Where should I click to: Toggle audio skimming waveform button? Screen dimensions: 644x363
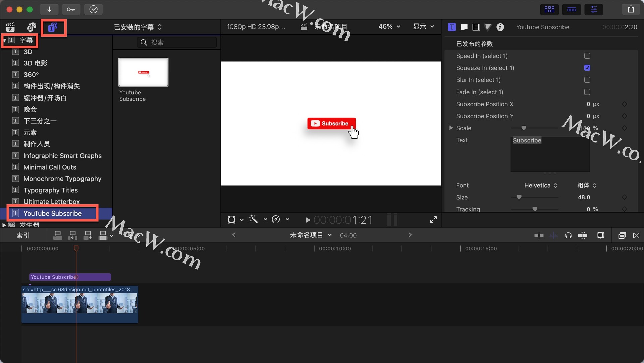[x=553, y=236]
